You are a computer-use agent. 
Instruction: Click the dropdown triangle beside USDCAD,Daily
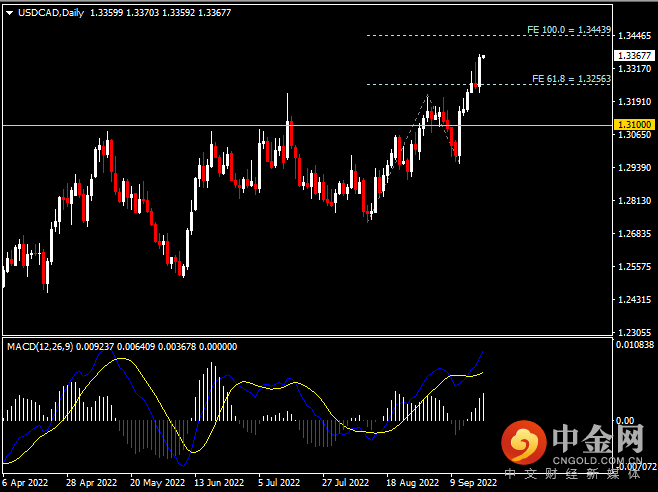point(9,12)
